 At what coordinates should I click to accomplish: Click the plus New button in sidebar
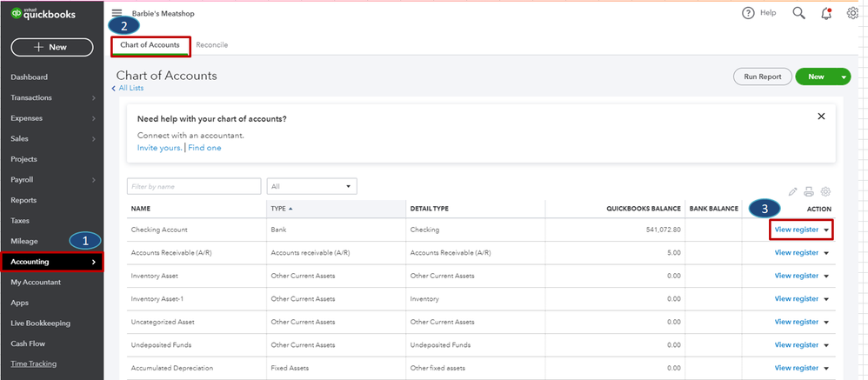(x=52, y=47)
